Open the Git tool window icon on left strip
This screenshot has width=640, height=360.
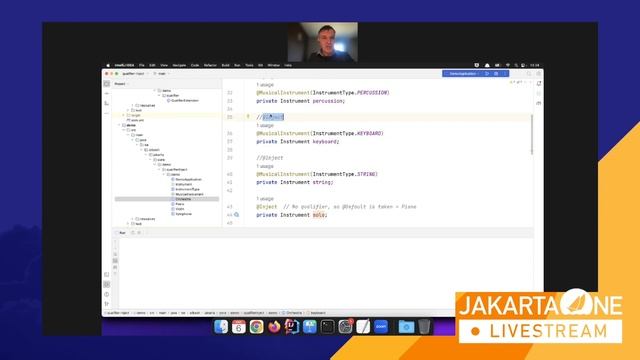tap(107, 304)
